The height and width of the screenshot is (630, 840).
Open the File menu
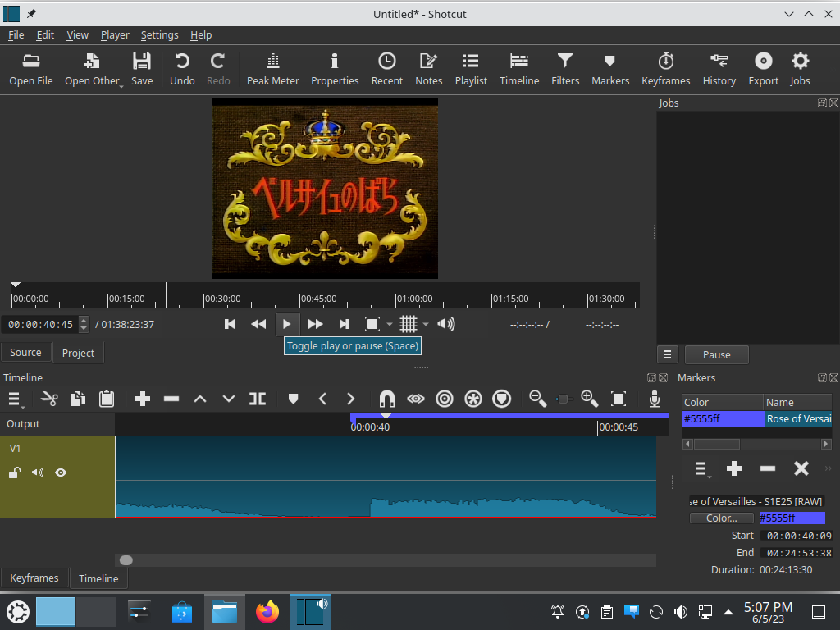(16, 34)
